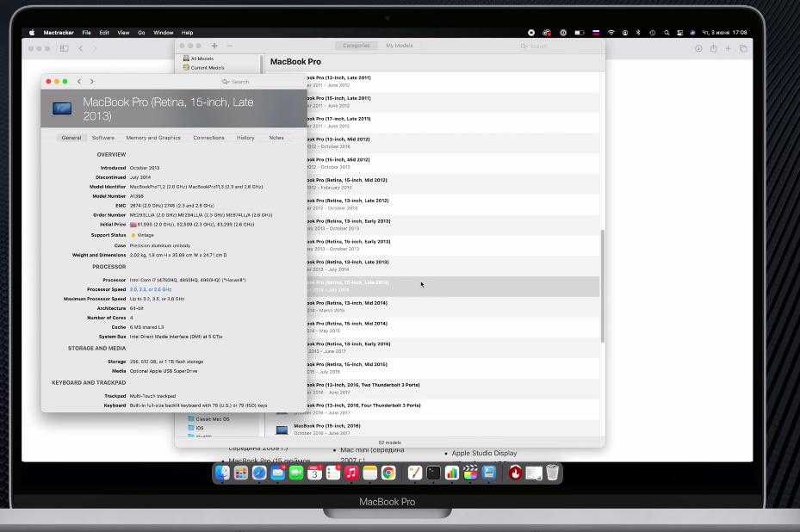Switch to the Categories view

point(356,46)
